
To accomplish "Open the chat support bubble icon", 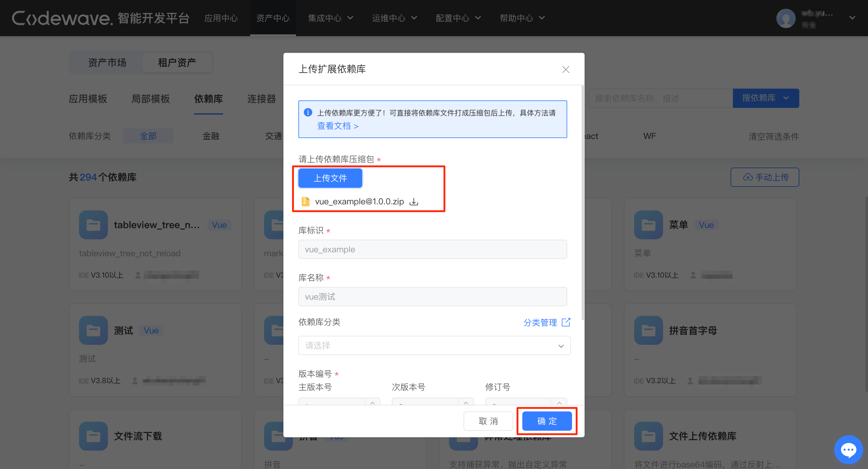I will pos(848,449).
